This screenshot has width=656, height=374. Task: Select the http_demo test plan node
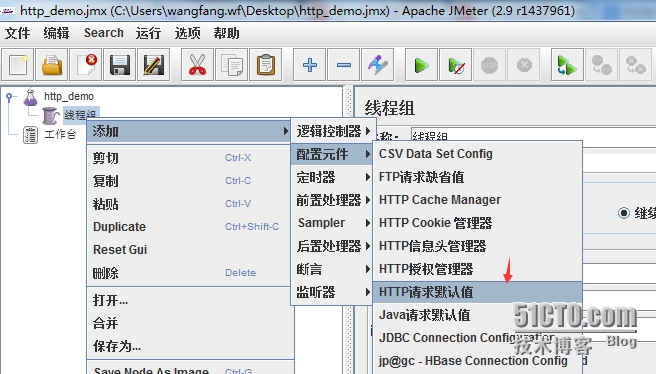point(69,97)
